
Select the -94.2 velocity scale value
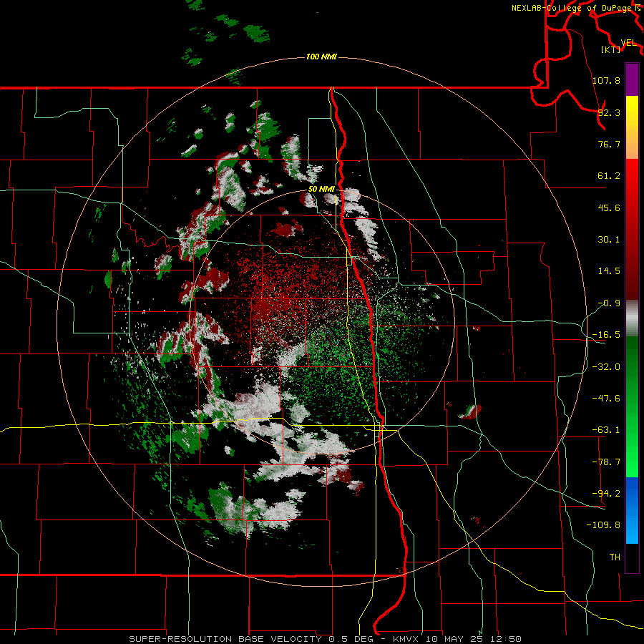pos(606,494)
